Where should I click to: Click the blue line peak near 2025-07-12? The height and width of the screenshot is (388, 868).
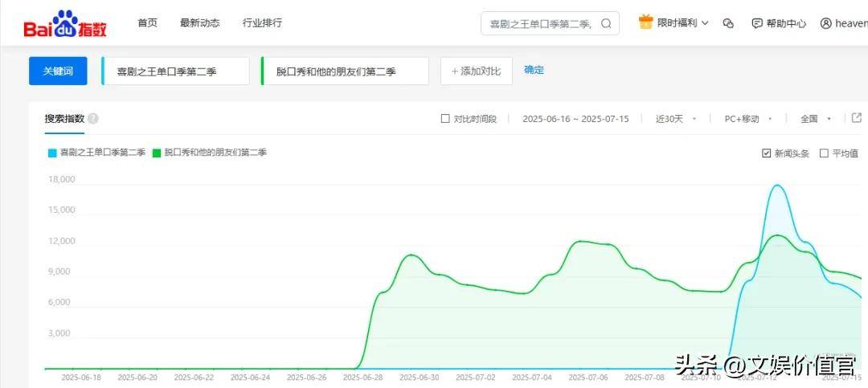(x=777, y=186)
